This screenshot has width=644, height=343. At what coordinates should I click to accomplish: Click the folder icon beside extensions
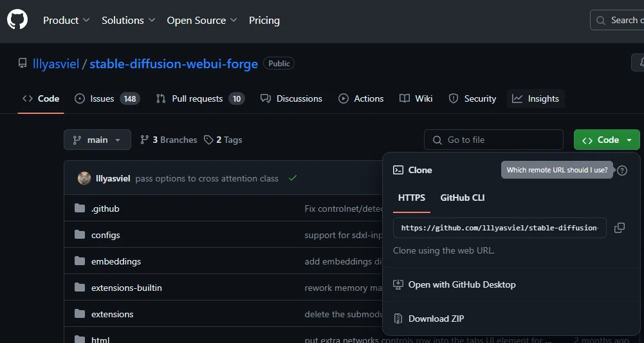(x=80, y=314)
